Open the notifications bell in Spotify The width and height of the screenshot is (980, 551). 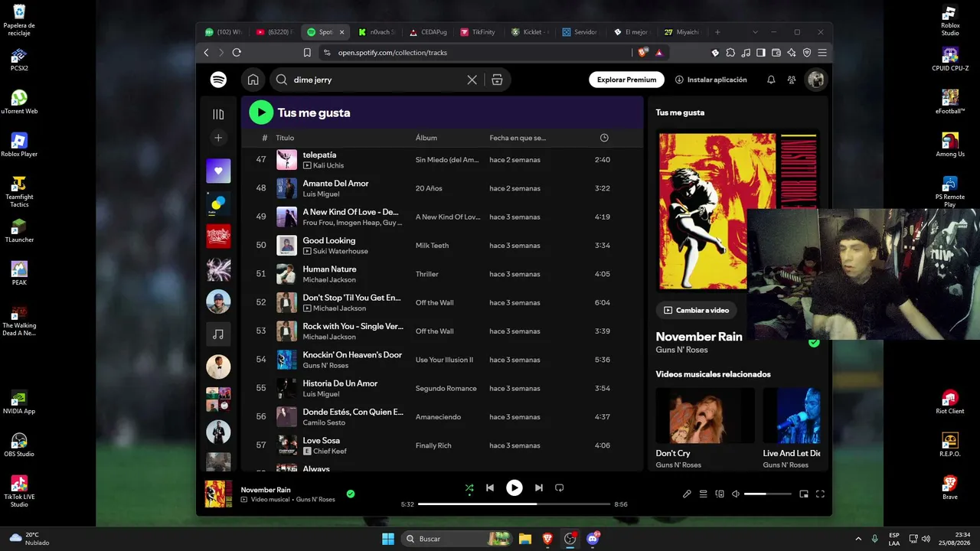coord(771,80)
